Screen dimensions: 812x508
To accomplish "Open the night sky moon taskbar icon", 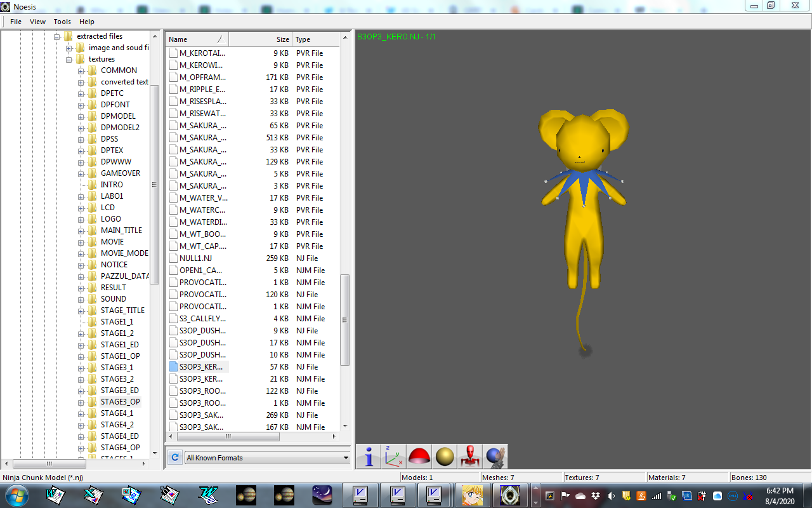I will point(322,495).
